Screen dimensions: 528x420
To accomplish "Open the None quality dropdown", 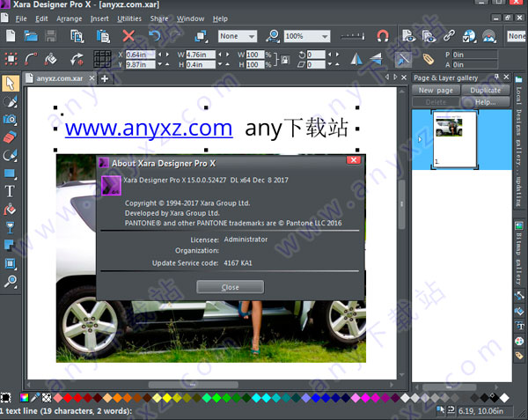I will coord(238,36).
